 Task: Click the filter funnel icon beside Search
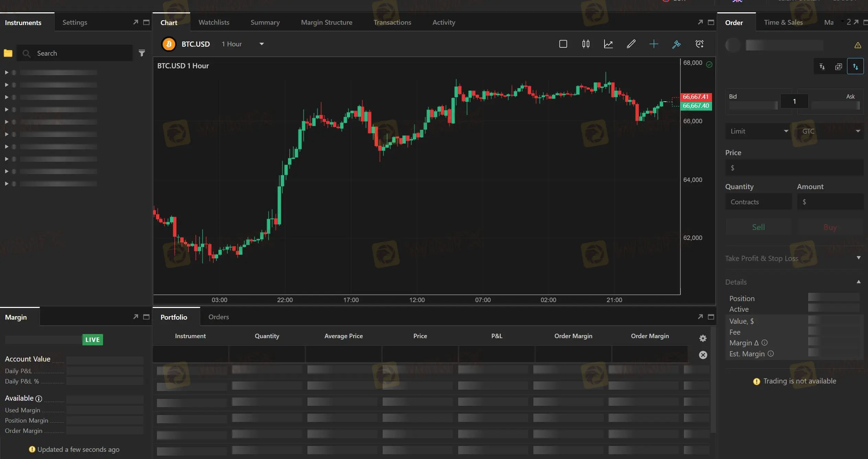pos(142,53)
